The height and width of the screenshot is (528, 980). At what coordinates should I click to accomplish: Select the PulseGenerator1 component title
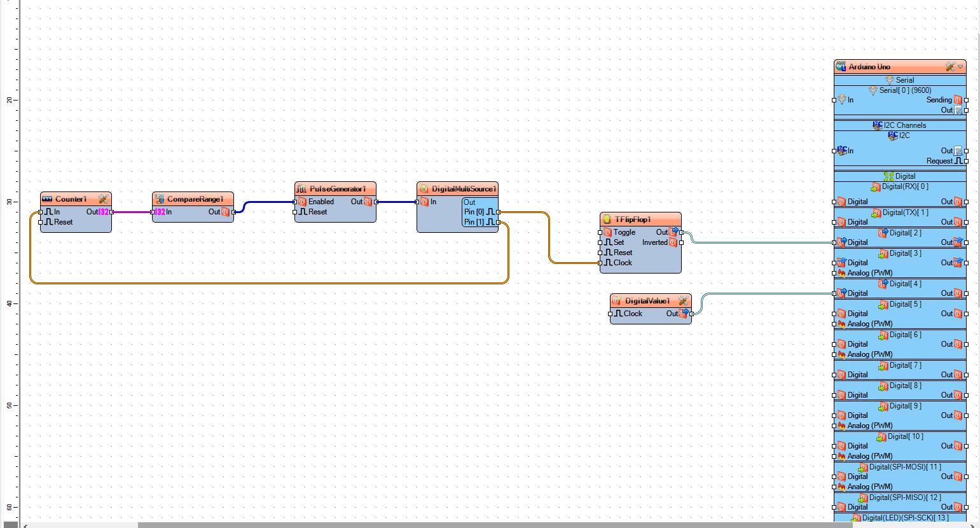338,189
